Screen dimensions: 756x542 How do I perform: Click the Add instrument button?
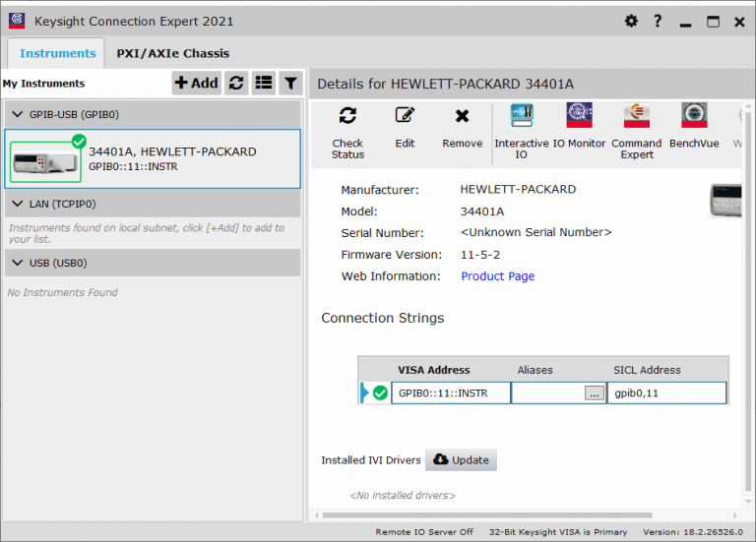(196, 84)
